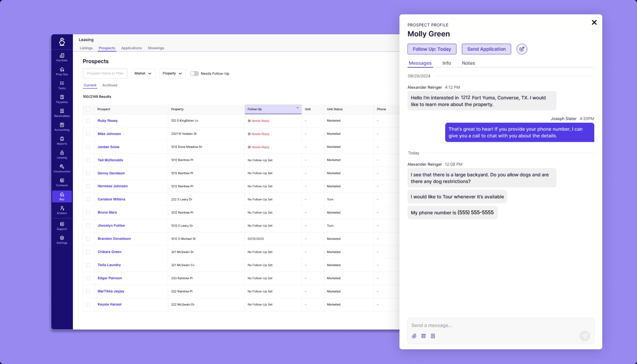Viewport: 637px width, 364px height.
Task: Attach a file using the paperclip icon
Action: tap(414, 336)
